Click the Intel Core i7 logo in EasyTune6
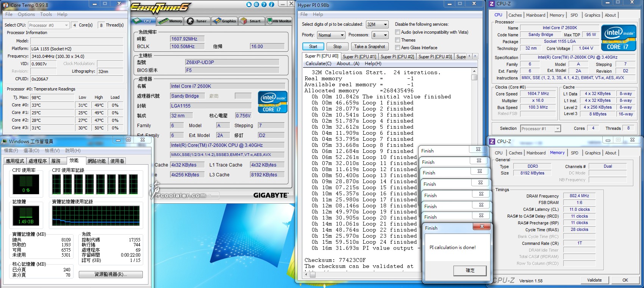 [272, 102]
